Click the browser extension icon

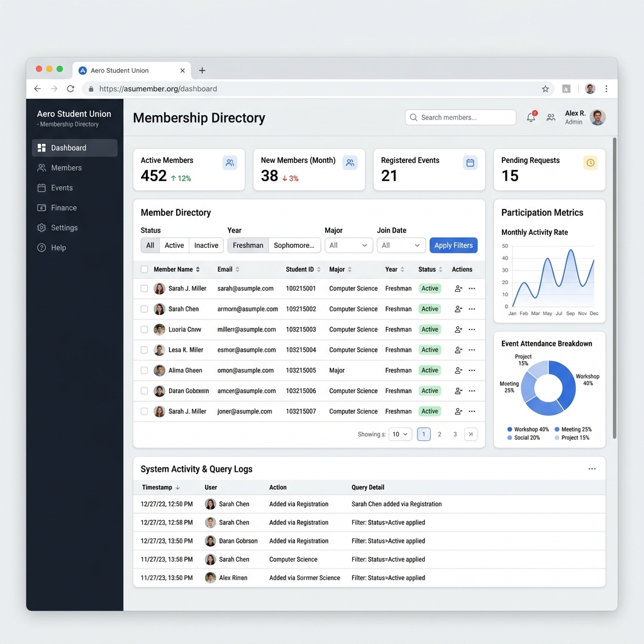click(x=567, y=89)
